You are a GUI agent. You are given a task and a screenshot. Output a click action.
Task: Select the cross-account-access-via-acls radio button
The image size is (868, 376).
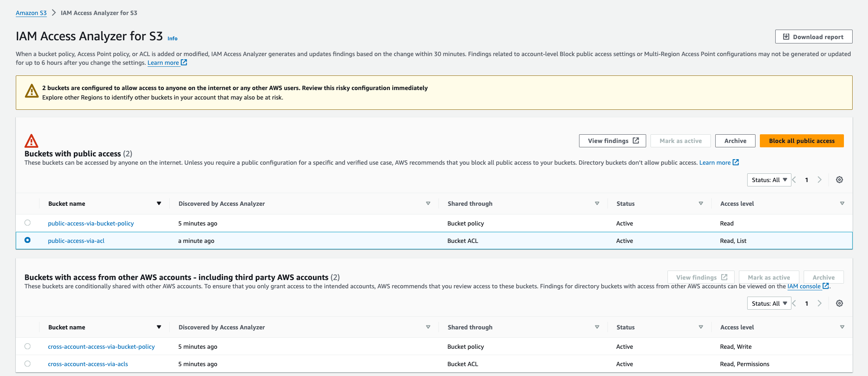27,364
